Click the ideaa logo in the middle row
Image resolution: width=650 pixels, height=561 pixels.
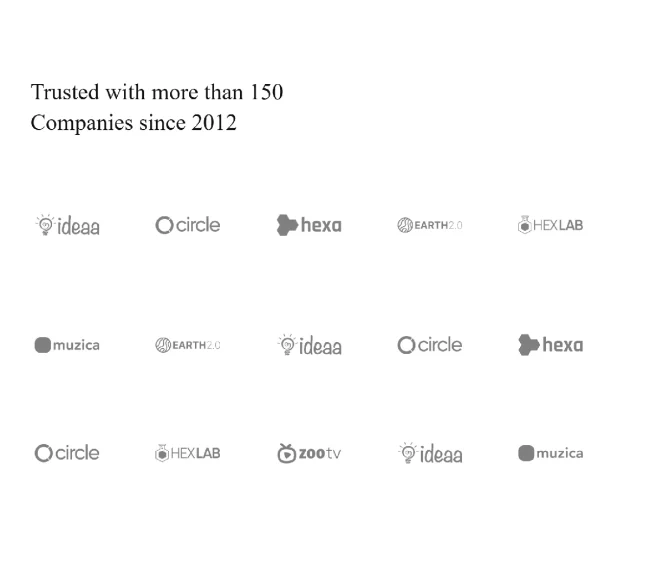click(309, 345)
